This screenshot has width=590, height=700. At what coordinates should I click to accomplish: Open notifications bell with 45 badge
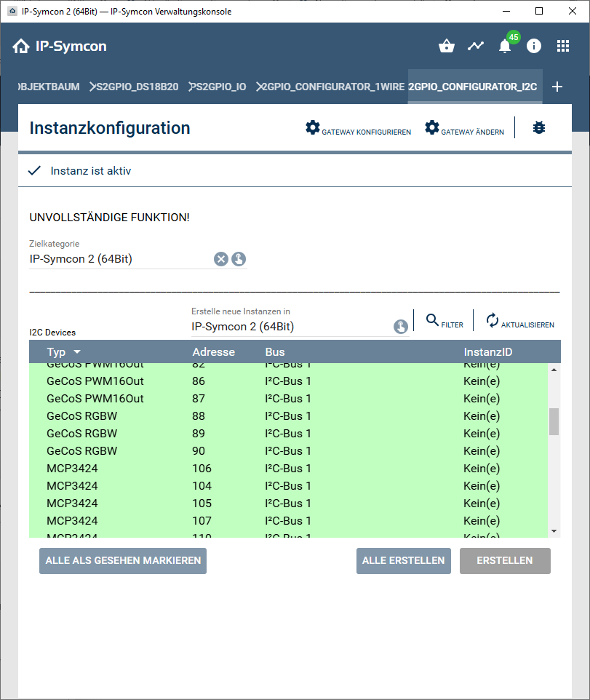point(505,47)
